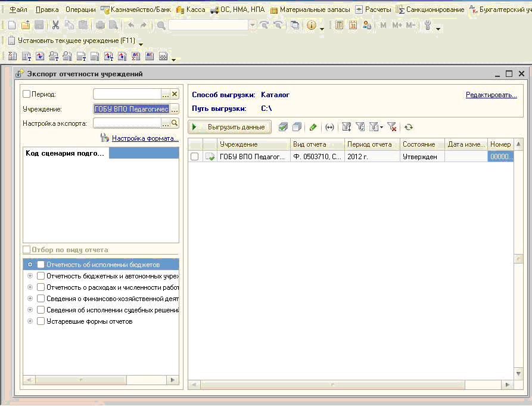The width and height of the screenshot is (532, 406).
Task: Open the Операции menu
Action: (x=79, y=10)
